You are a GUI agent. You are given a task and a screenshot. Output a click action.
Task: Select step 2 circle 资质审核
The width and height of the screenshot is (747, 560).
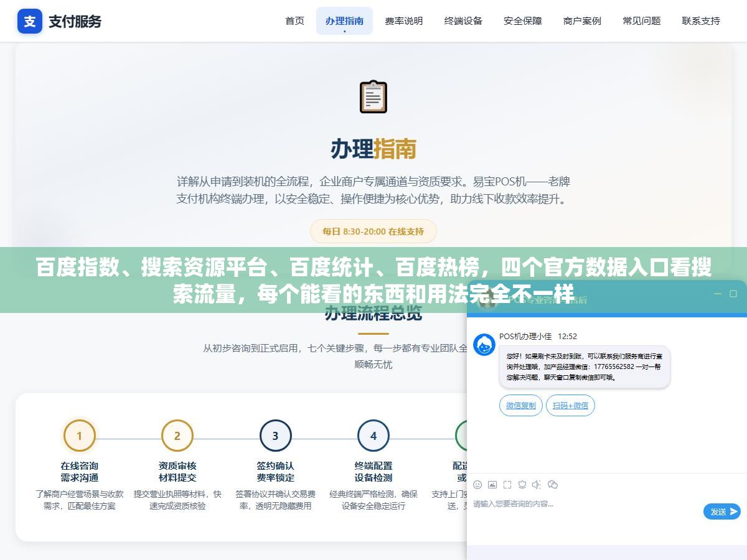pos(177,436)
